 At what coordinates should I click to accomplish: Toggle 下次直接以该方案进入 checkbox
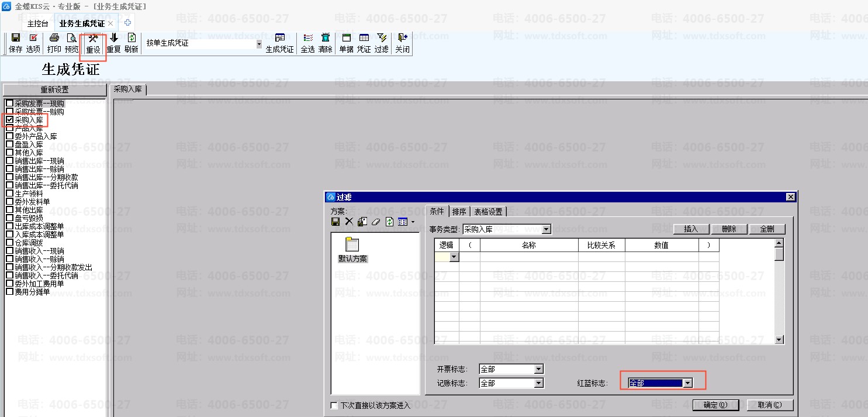[x=334, y=405]
